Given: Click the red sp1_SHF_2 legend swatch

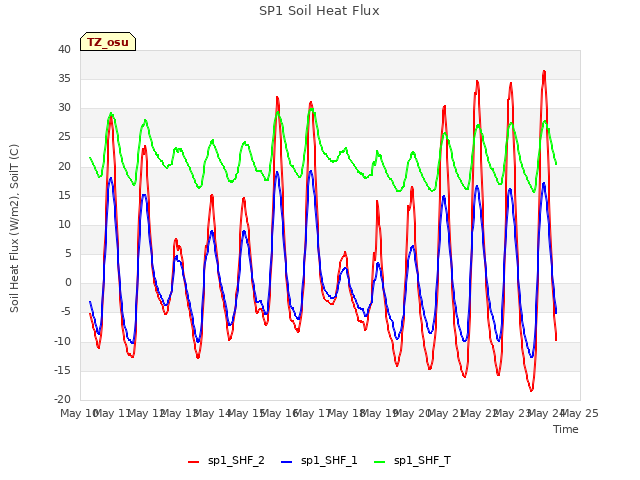Looking at the screenshot, I should tap(193, 462).
